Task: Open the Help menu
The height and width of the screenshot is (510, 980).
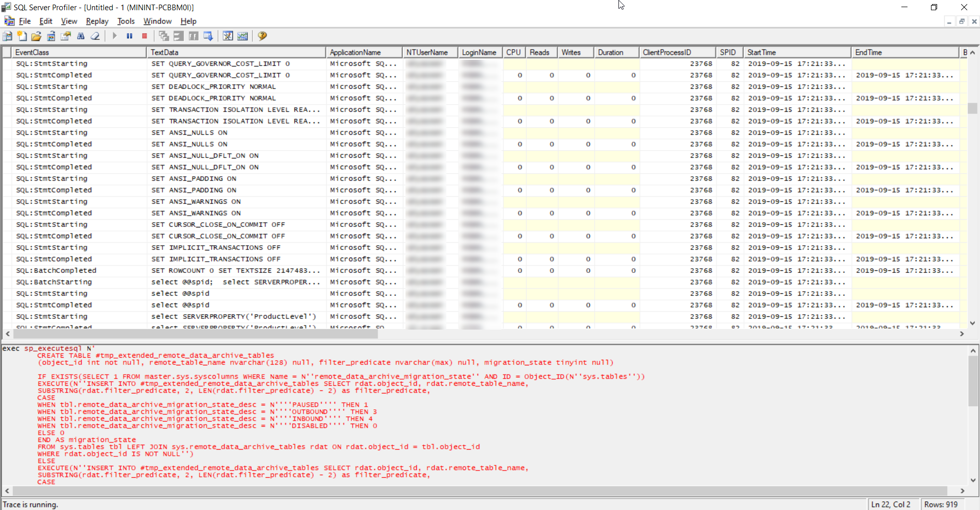Action: tap(188, 21)
